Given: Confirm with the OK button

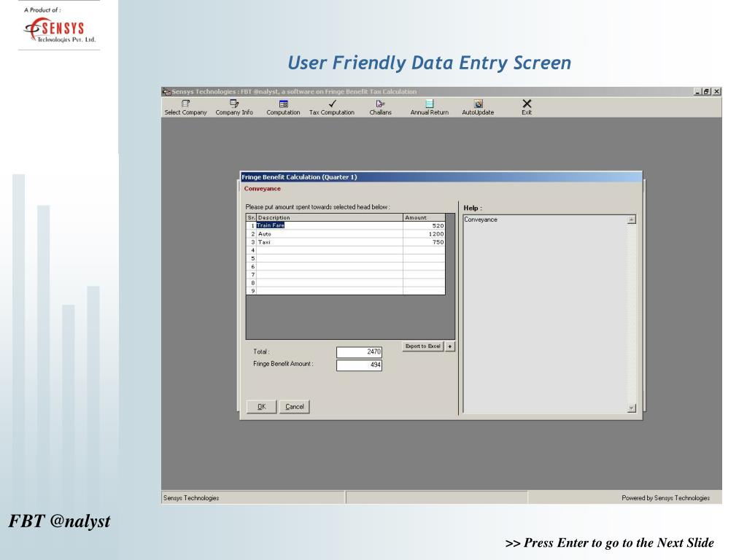Looking at the screenshot, I should pyautogui.click(x=262, y=407).
